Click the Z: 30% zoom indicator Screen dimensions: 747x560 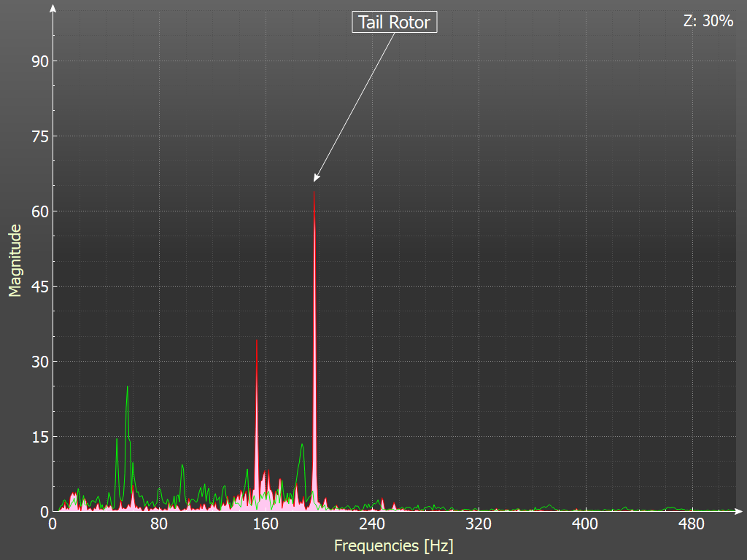tap(708, 21)
